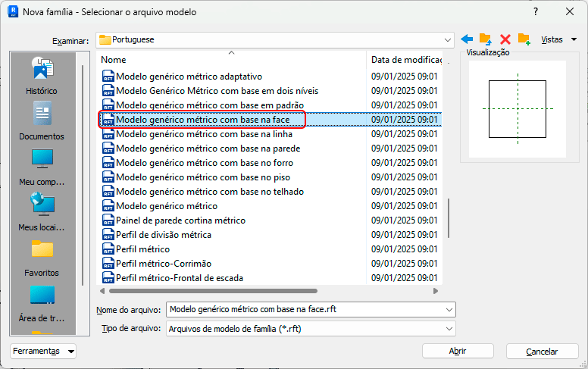Screen dimensions: 588x369
Task: Click the date of Perfil métrico-Frontal de escada
Action: [405, 278]
